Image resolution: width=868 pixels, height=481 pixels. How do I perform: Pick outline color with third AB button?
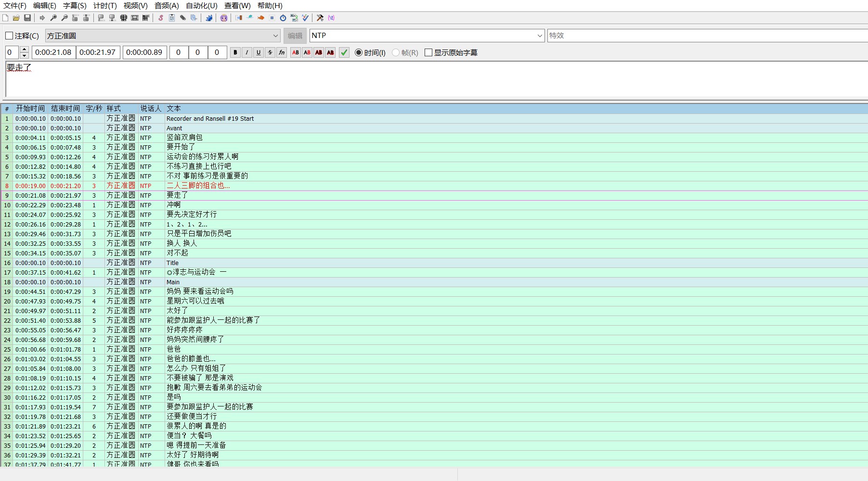coord(319,52)
